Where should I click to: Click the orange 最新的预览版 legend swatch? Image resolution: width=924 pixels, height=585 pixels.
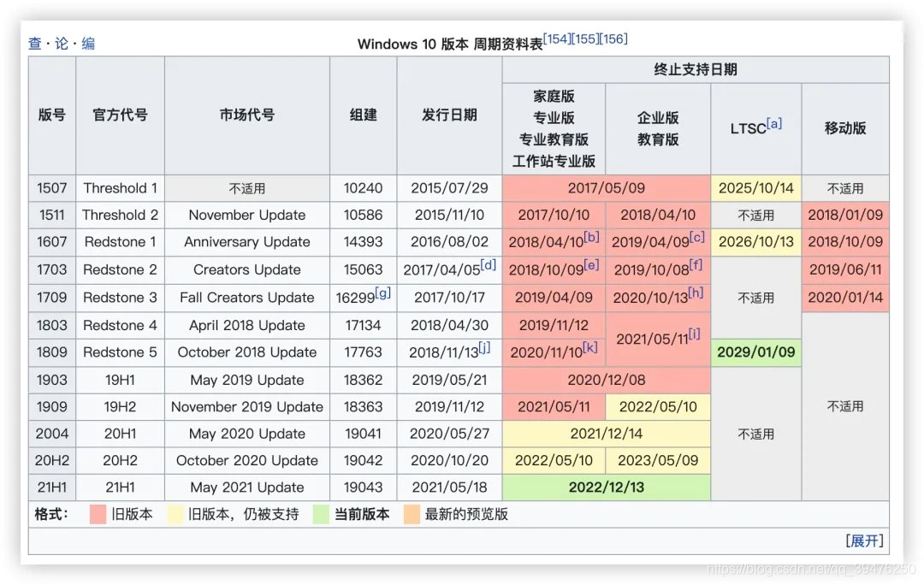tap(412, 514)
